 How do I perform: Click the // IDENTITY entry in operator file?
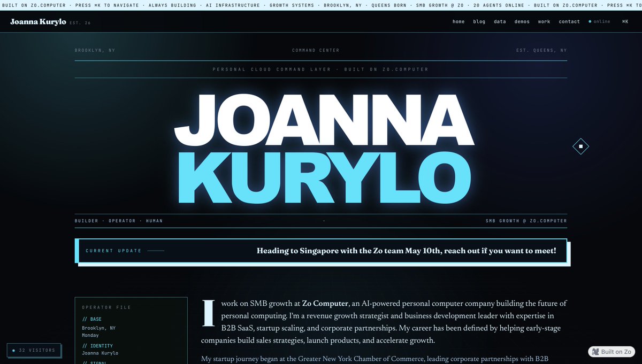(97, 346)
